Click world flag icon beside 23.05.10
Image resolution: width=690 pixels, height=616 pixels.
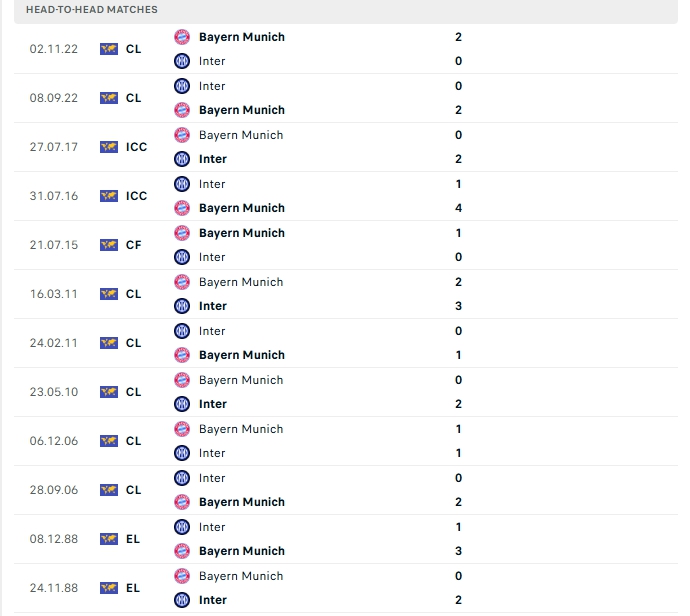[109, 392]
